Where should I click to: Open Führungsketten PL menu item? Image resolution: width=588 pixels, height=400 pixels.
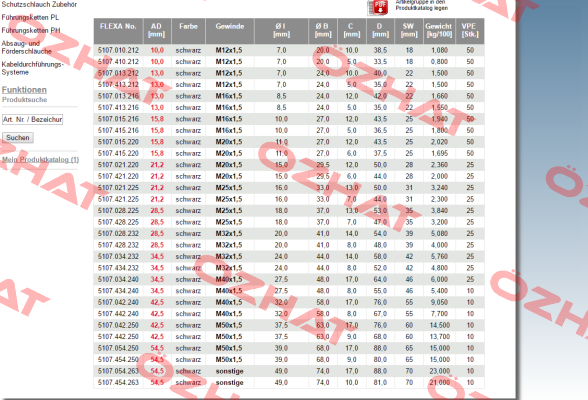point(30,17)
